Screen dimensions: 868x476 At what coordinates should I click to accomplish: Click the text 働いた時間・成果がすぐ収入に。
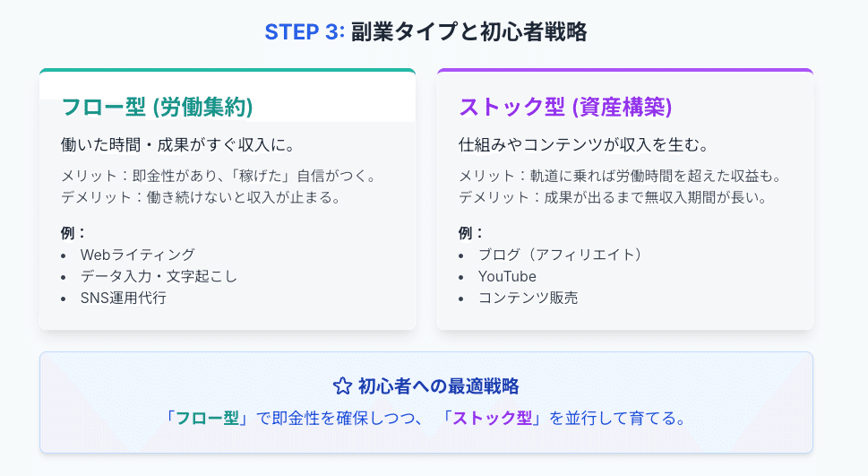[177, 145]
